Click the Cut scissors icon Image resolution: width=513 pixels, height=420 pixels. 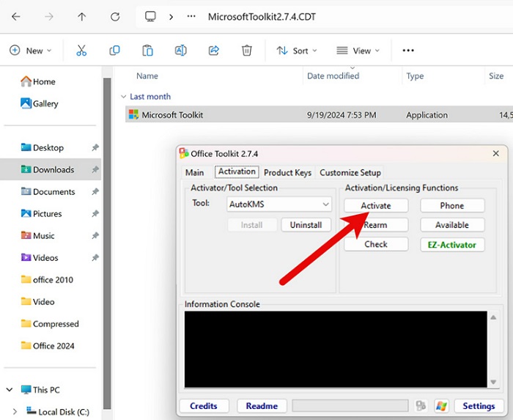click(x=81, y=51)
